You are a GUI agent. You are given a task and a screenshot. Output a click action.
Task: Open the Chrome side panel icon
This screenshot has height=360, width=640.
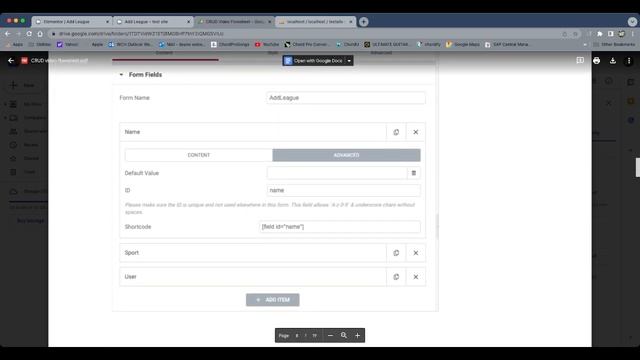point(611,34)
